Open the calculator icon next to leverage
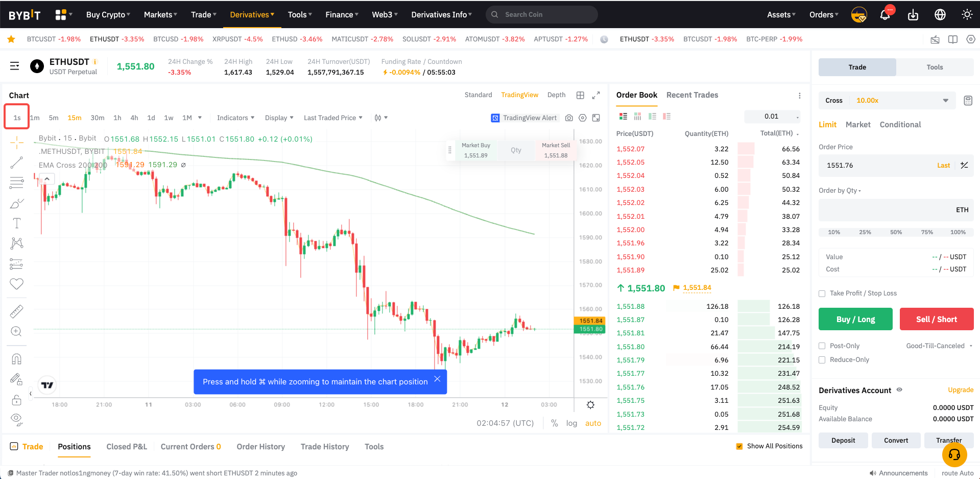Image resolution: width=980 pixels, height=479 pixels. tap(968, 101)
